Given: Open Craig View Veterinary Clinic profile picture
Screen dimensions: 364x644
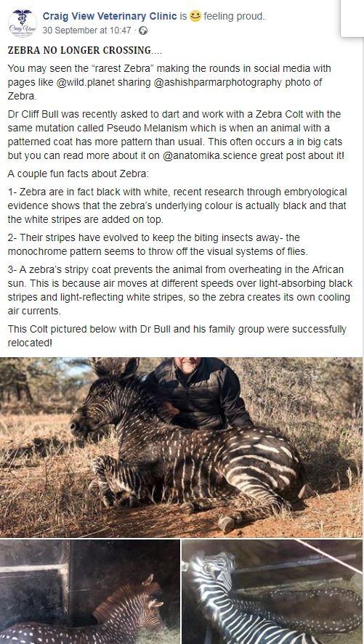Looking at the screenshot, I should coord(23,23).
